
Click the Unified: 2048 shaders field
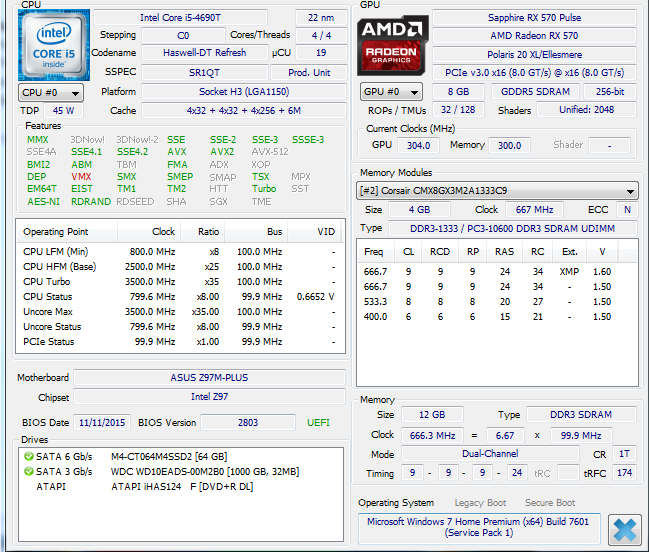[x=587, y=110]
